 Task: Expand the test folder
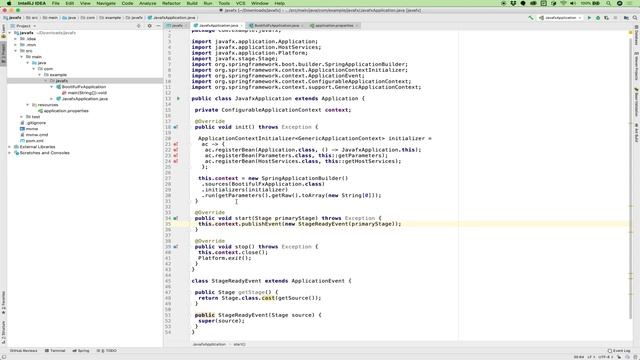point(22,117)
